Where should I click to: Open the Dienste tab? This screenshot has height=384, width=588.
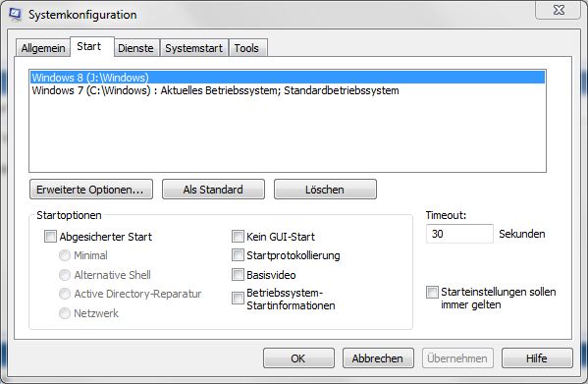click(135, 48)
